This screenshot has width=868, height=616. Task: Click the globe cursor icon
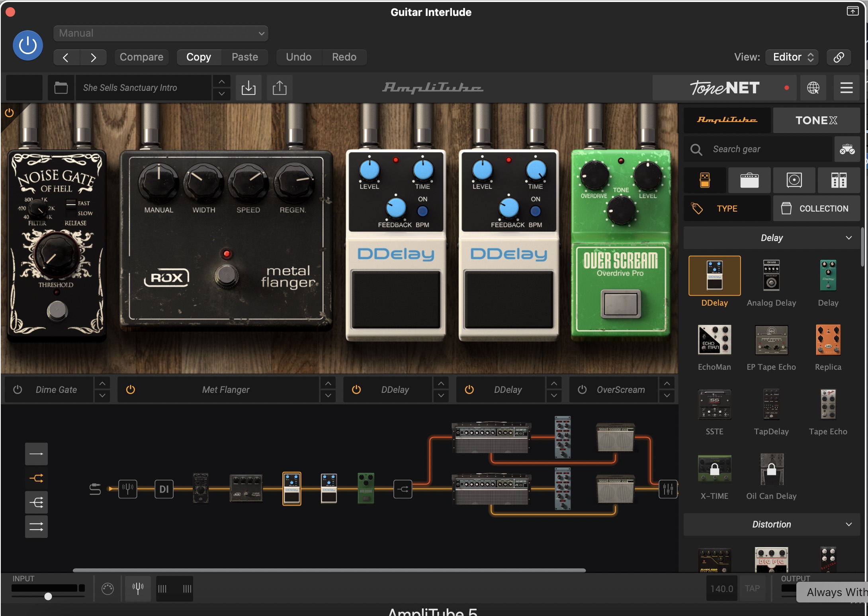coord(813,88)
